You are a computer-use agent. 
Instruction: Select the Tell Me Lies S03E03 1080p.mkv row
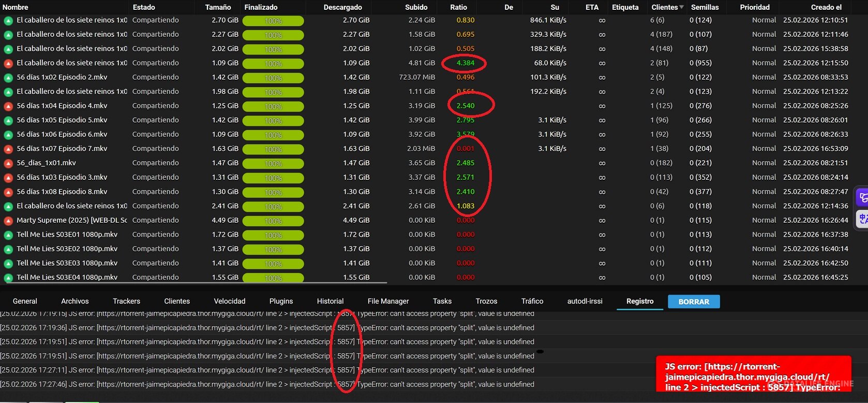pyautogui.click(x=67, y=263)
